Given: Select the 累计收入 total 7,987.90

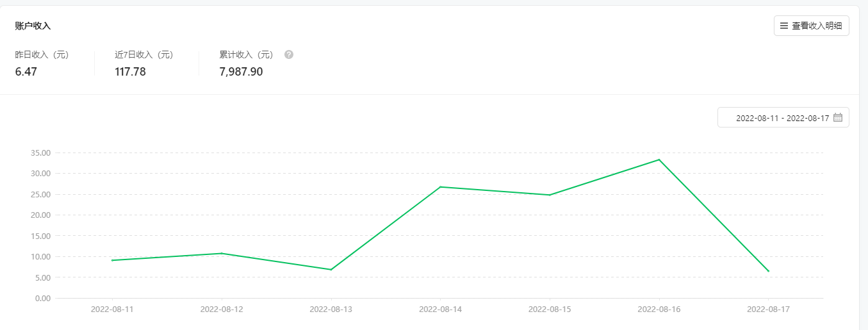Looking at the screenshot, I should pos(241,72).
